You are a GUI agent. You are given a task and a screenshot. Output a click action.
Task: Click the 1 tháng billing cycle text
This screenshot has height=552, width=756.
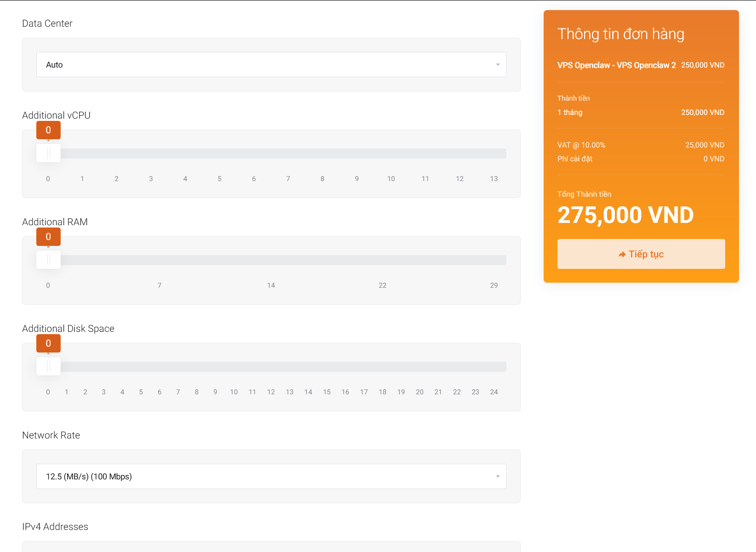click(x=570, y=113)
